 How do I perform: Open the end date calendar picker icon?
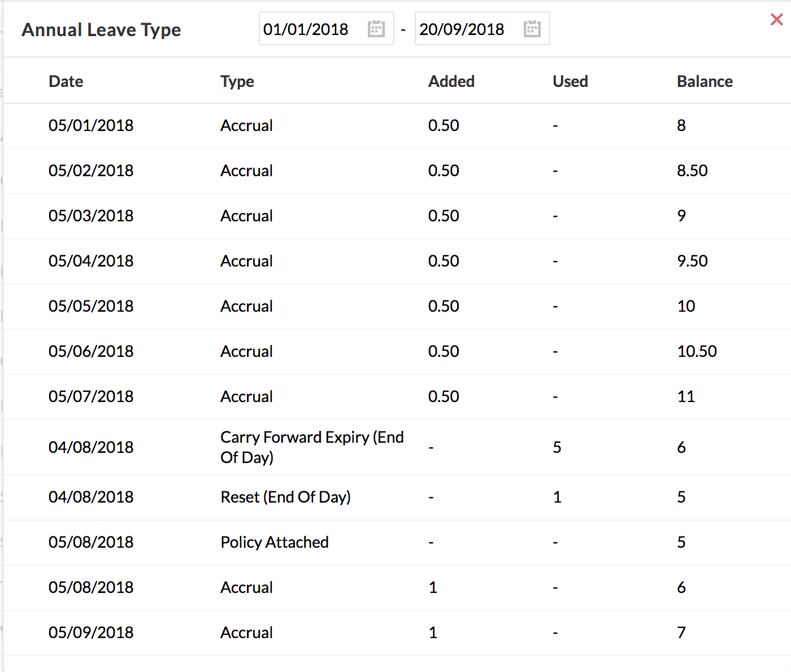click(x=532, y=29)
